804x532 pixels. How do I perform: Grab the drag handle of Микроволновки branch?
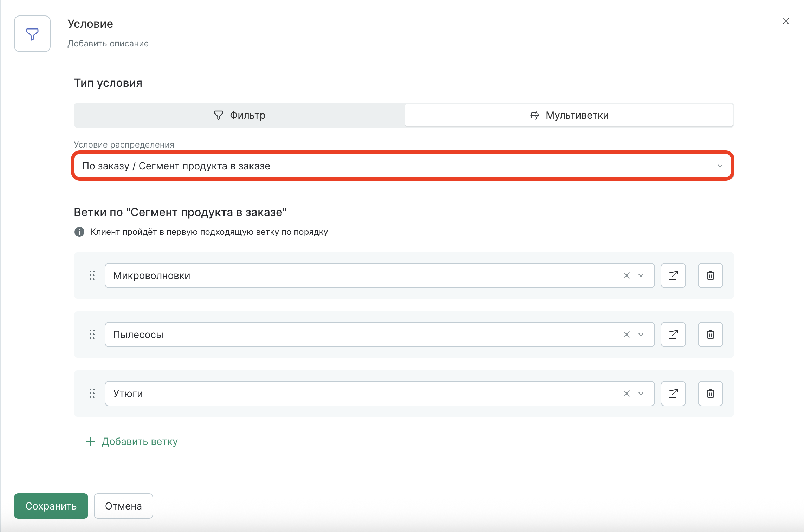pyautogui.click(x=92, y=275)
